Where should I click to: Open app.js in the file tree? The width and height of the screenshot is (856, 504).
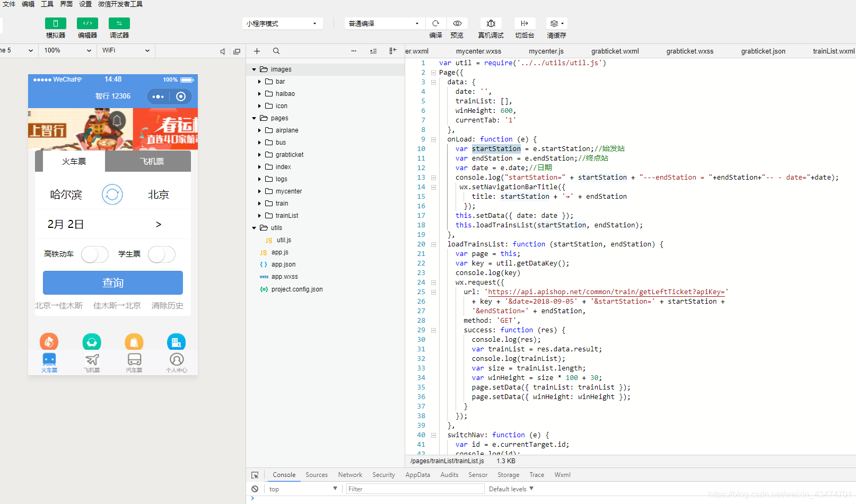279,252
